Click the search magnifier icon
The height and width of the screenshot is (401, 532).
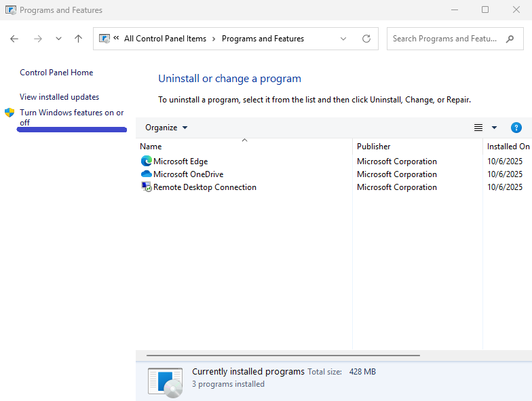point(510,39)
